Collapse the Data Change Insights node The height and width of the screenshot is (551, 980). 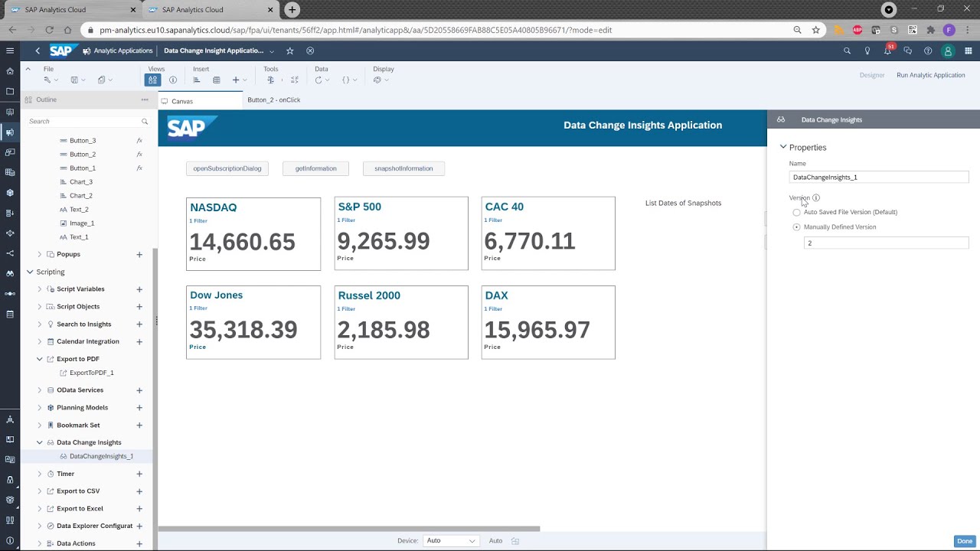click(x=40, y=442)
